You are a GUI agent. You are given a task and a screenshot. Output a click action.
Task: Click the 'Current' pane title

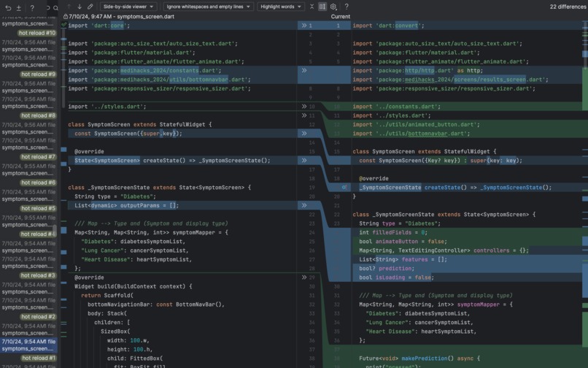click(x=340, y=17)
